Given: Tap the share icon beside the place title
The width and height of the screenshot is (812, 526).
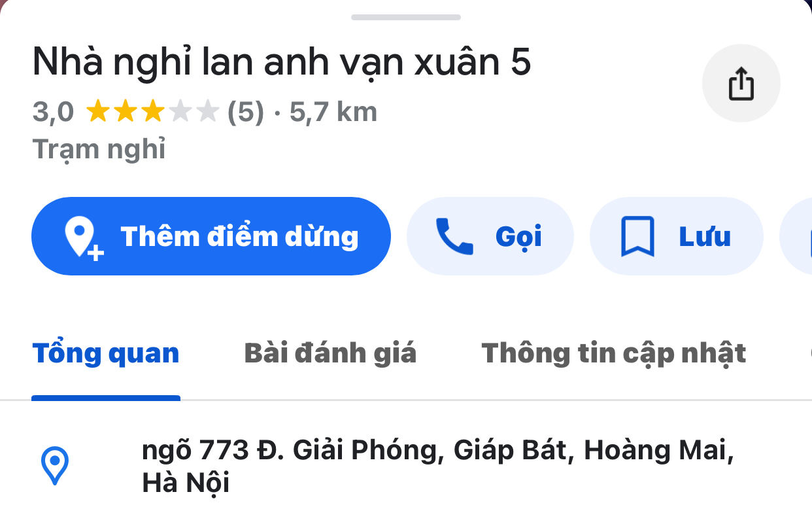Looking at the screenshot, I should (x=741, y=84).
